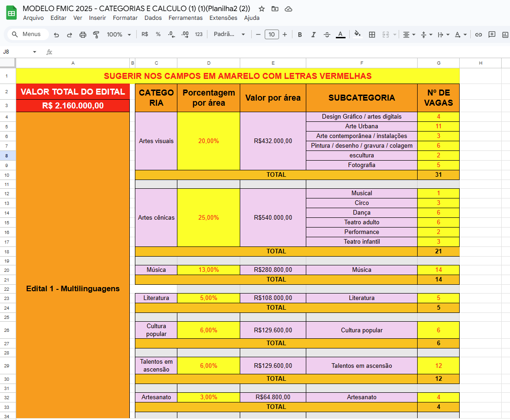This screenshot has height=420, width=510.
Task: Open the Dados menu
Action: click(x=153, y=18)
